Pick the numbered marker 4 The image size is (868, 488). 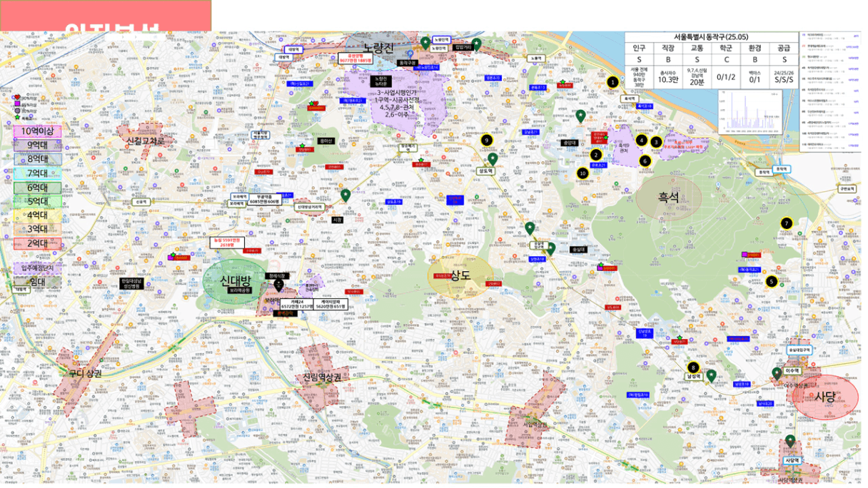point(642,140)
